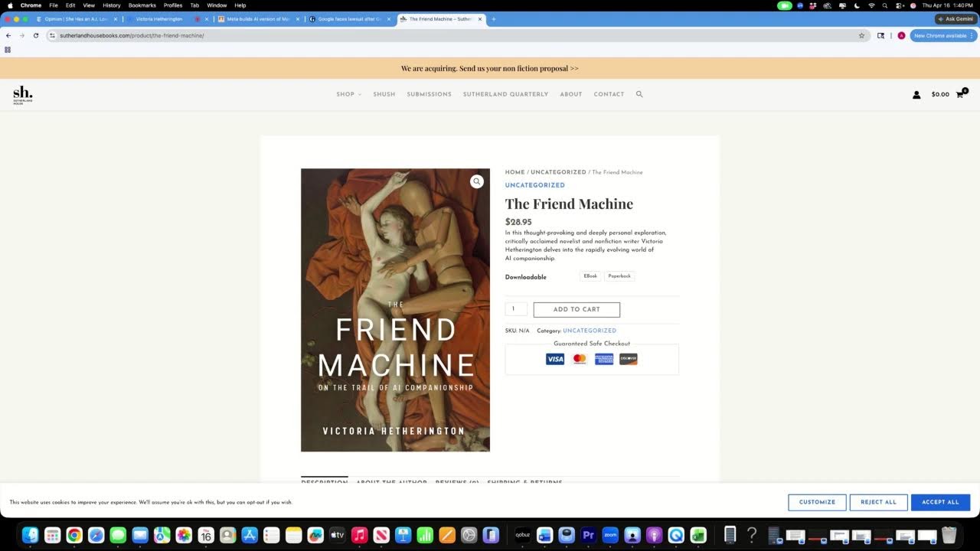Open Sutherland Quarterly in the nav
The width and height of the screenshot is (980, 551).
coord(505,94)
